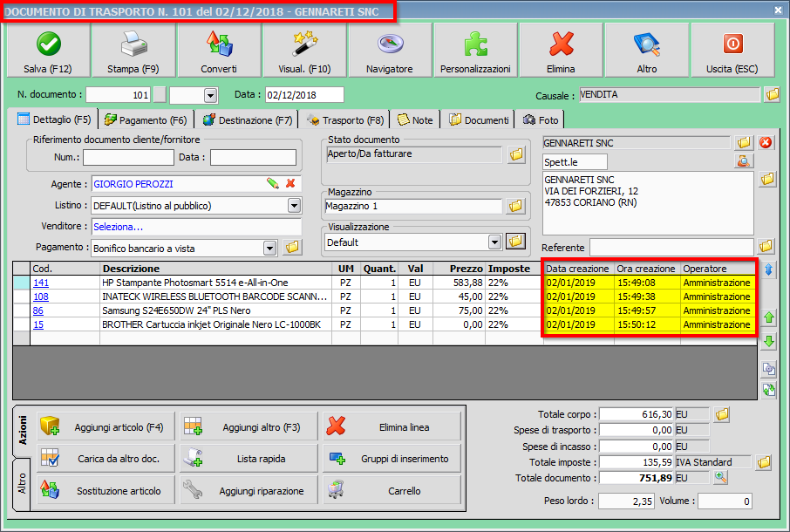Save the document with Salva (F12)
The image size is (790, 532).
[48, 51]
